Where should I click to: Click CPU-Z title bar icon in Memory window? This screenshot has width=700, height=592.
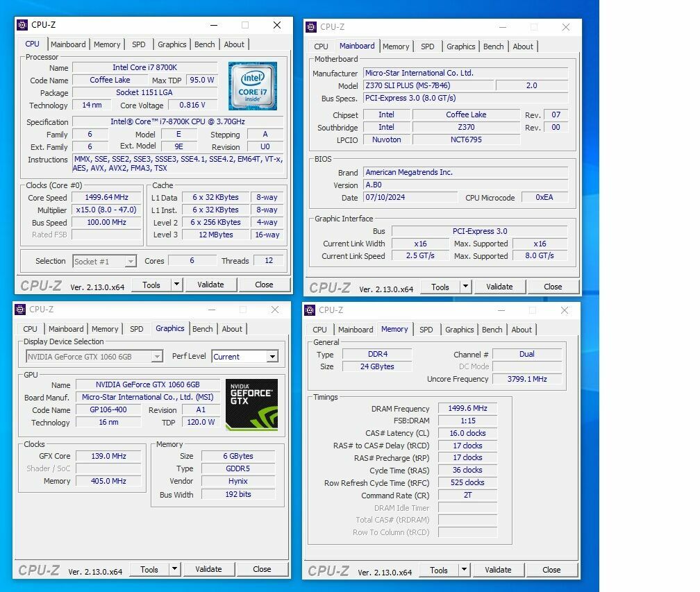311,310
